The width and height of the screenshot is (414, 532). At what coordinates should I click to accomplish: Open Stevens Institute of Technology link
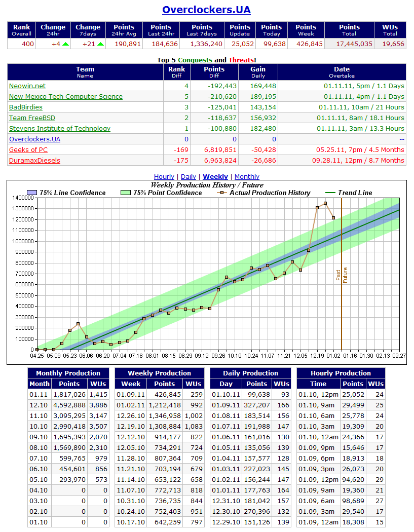coord(60,128)
